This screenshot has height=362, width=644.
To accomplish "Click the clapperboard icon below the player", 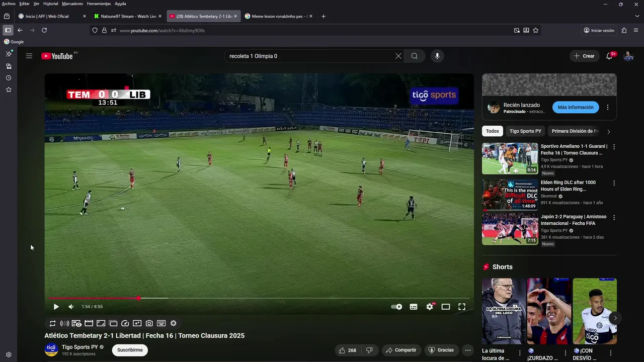I will coord(89,323).
